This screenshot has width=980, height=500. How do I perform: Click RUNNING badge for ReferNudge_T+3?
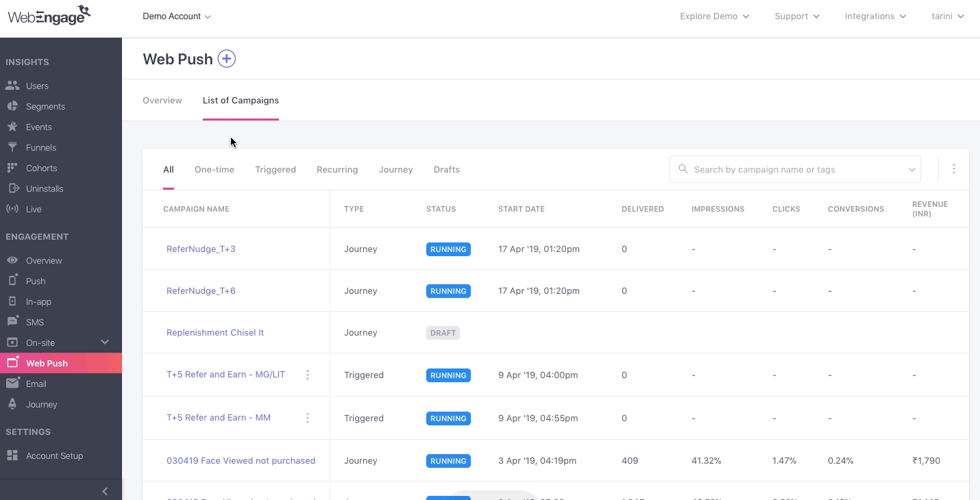tap(448, 249)
